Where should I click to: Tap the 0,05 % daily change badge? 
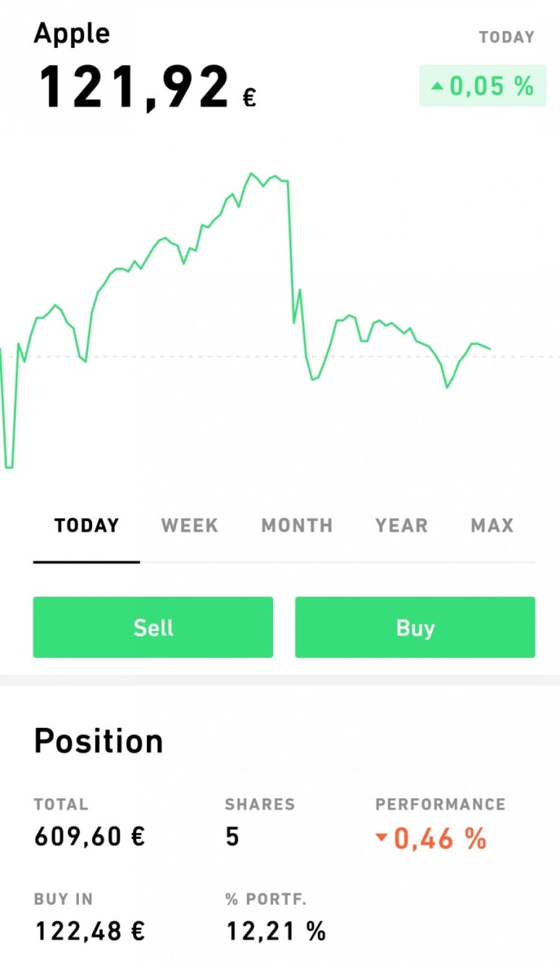482,86
